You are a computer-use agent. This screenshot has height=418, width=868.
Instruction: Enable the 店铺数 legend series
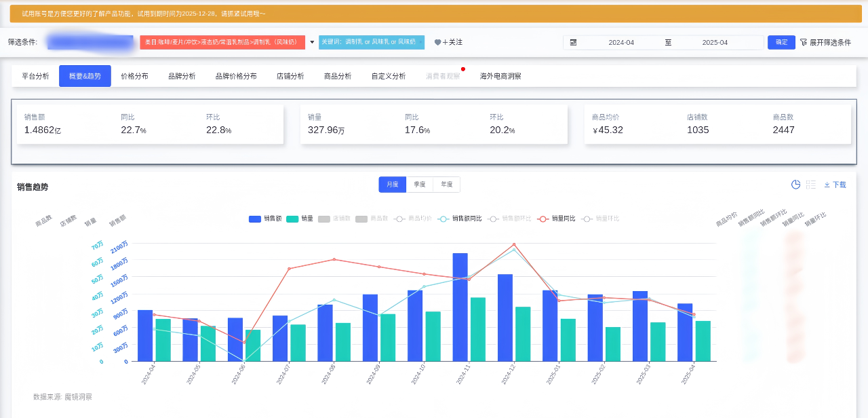tap(334, 218)
